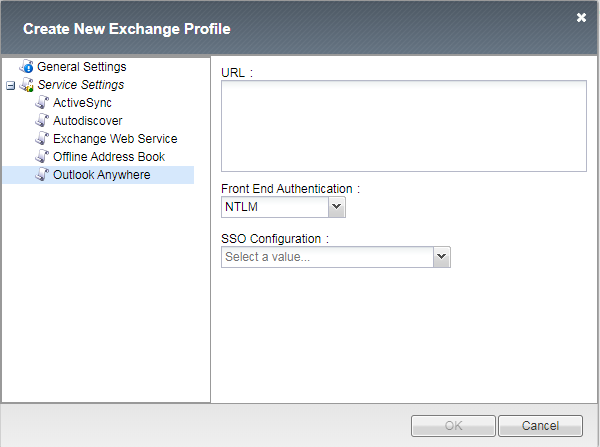Open the Front End Authentication dropdown
The height and width of the screenshot is (447, 600).
[x=336, y=207]
